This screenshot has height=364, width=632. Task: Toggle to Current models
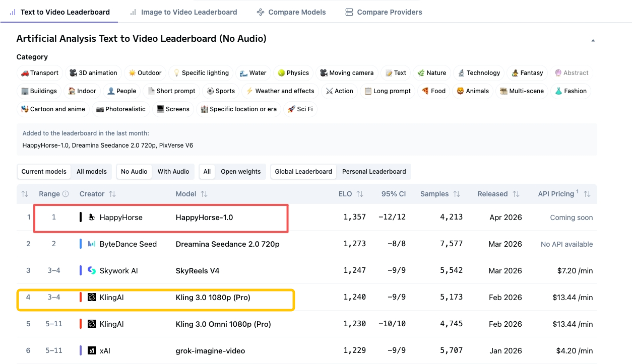44,172
